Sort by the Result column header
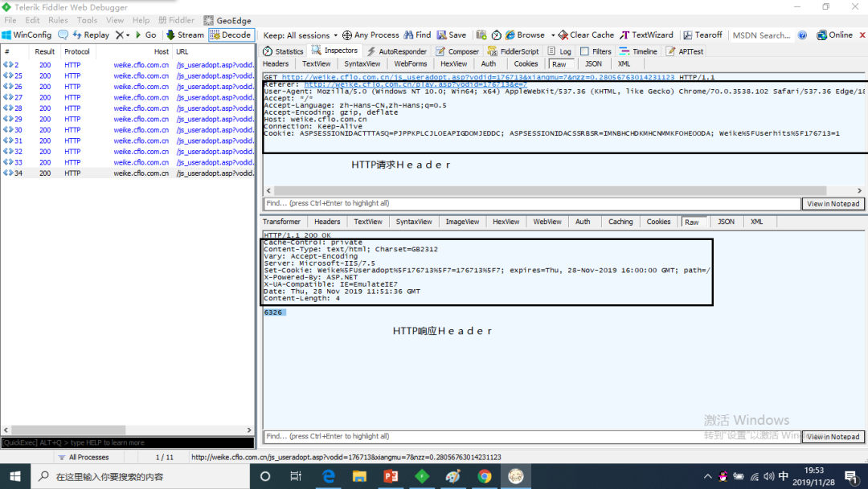This screenshot has width=868, height=489. coord(44,51)
